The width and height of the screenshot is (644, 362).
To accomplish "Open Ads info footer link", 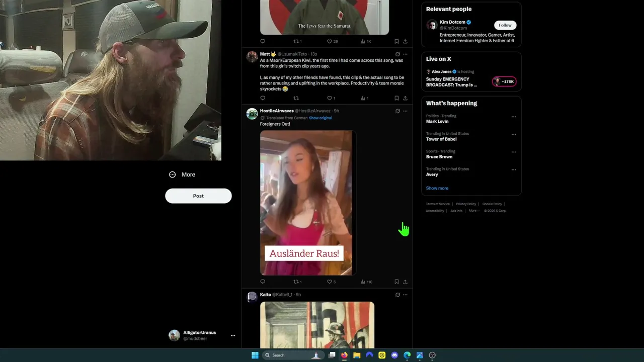I will (x=456, y=211).
